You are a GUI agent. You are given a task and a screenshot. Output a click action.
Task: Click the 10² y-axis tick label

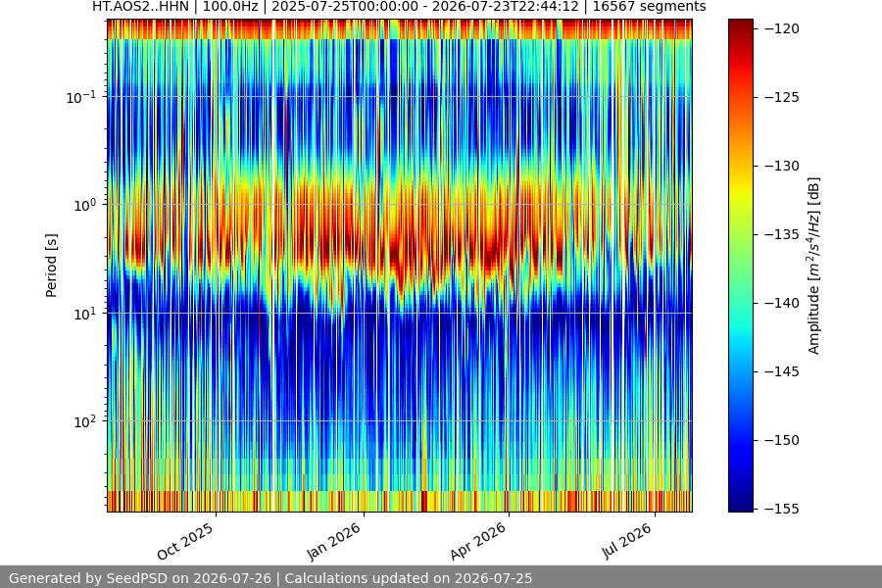tap(85, 421)
